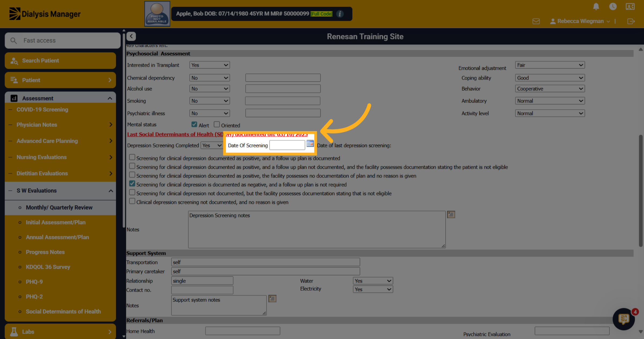Click the Search Patient button
The width and height of the screenshot is (644, 339).
(x=60, y=60)
